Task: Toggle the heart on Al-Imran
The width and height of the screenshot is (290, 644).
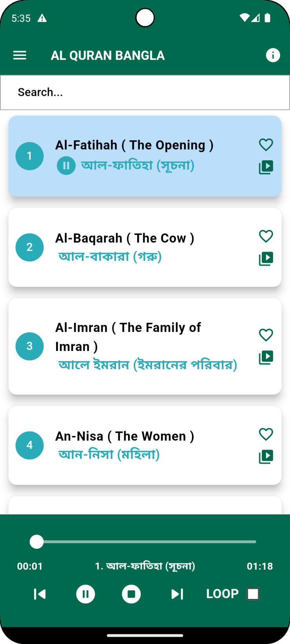Action: (266, 335)
